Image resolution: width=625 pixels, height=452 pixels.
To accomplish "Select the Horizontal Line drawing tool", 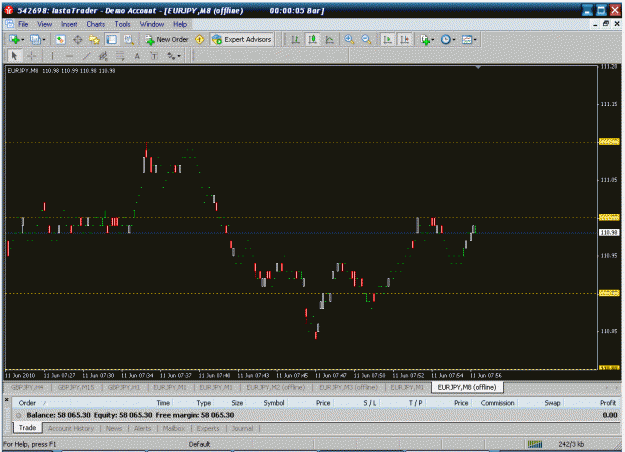I will coord(69,56).
